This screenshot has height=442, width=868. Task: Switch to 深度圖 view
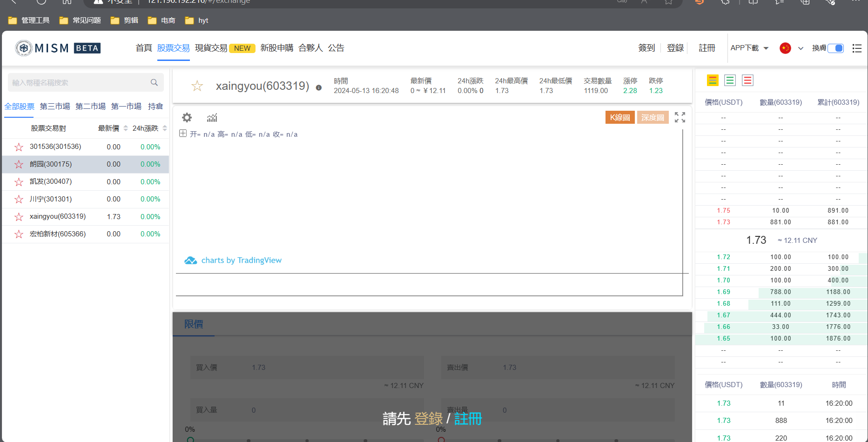click(653, 117)
